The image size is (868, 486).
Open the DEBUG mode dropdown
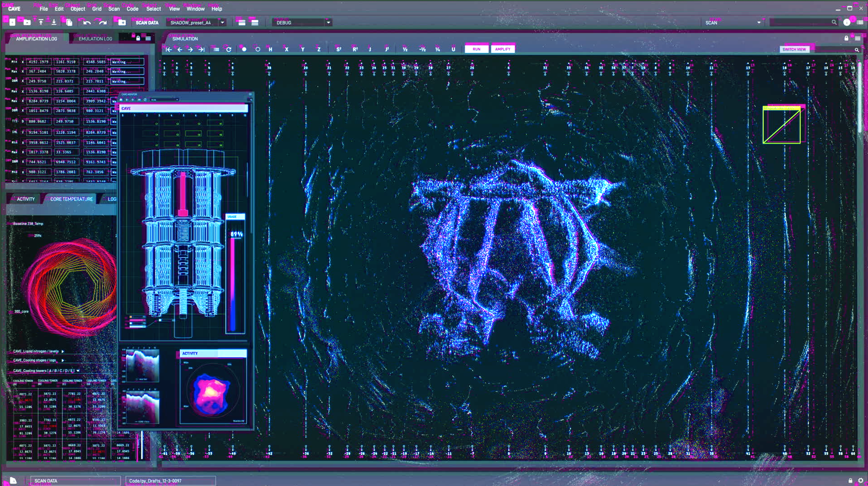(x=328, y=22)
